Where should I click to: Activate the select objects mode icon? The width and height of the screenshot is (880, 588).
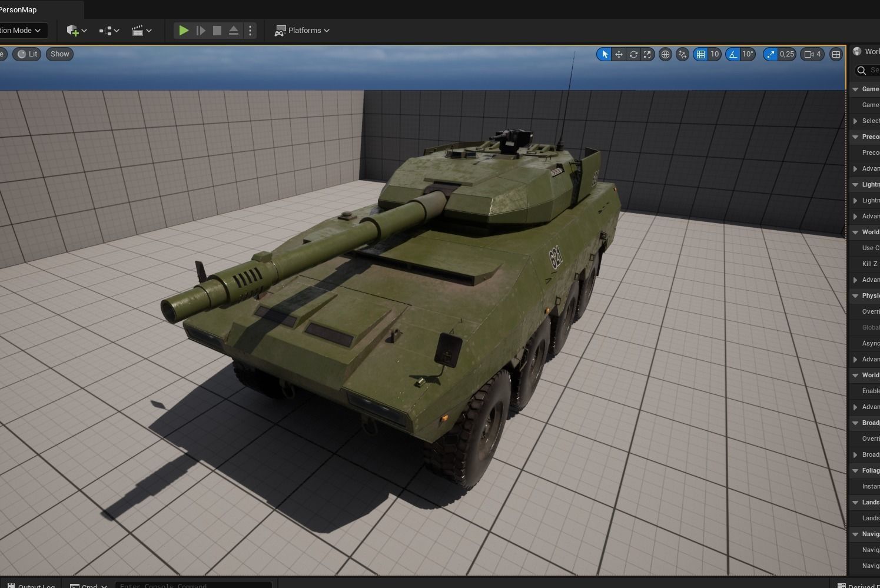pos(604,54)
